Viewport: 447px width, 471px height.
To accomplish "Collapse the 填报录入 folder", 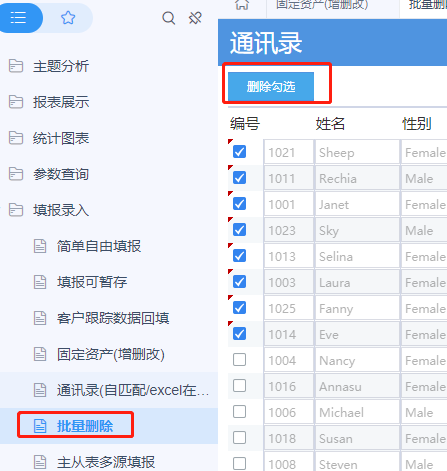I will (61, 210).
